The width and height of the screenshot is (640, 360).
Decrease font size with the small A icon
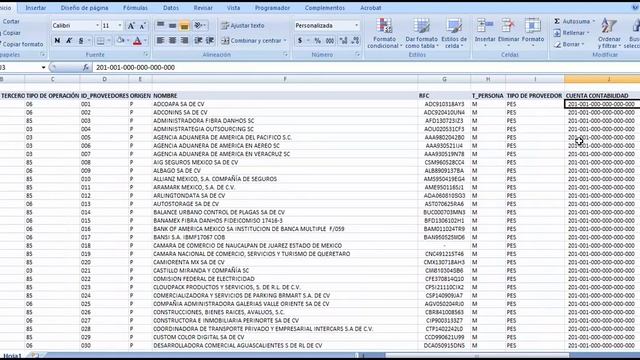click(142, 26)
